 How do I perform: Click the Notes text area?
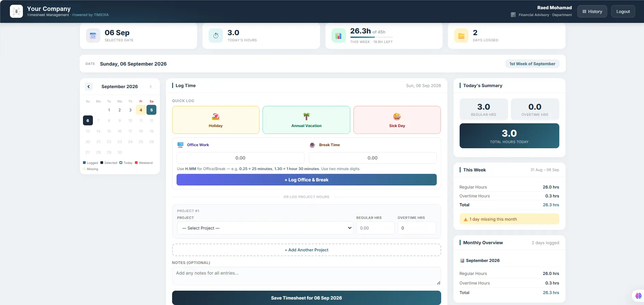pos(307,276)
